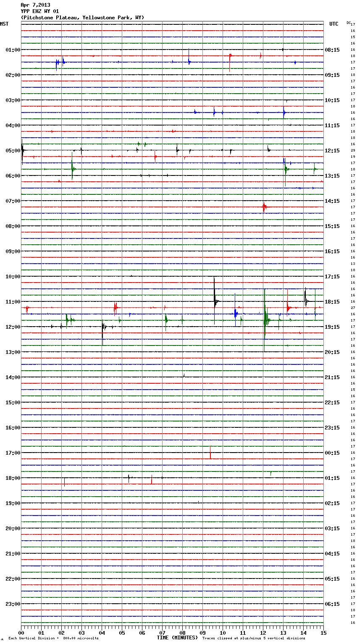Screen dimensions: 357x644
Task: Click minute tick '12' on bottom axis
Action: [x=263, y=633]
